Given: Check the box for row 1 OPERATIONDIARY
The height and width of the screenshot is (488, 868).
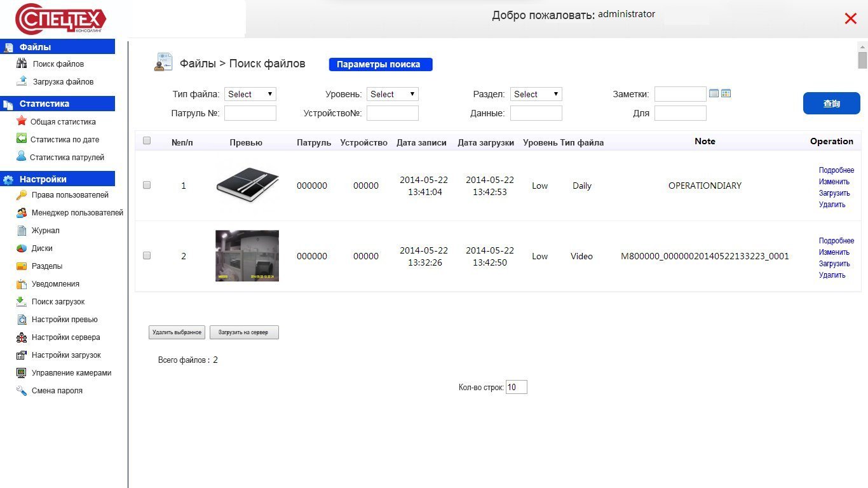Looking at the screenshot, I should coord(147,186).
